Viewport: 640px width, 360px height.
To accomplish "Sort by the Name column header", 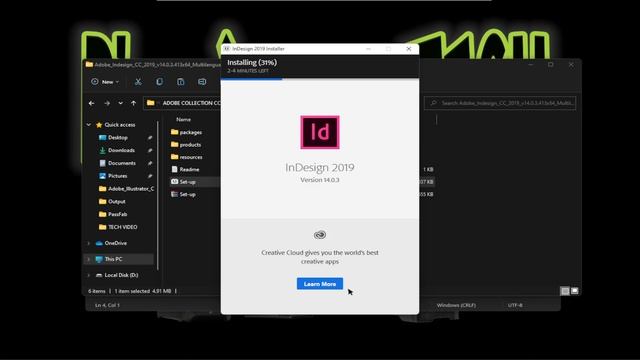I will tap(183, 119).
